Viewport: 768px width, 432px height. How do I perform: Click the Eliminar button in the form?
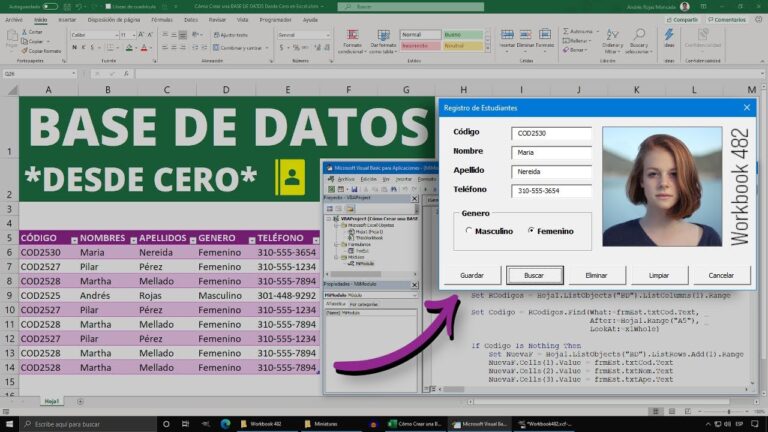click(597, 275)
